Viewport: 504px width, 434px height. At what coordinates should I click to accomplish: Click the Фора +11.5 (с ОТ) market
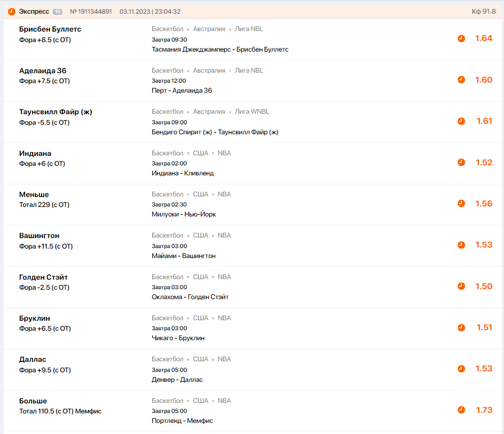[x=46, y=246]
